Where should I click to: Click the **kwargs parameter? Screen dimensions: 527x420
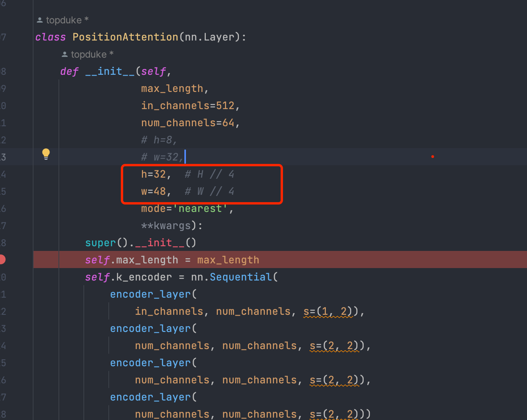[164, 225]
